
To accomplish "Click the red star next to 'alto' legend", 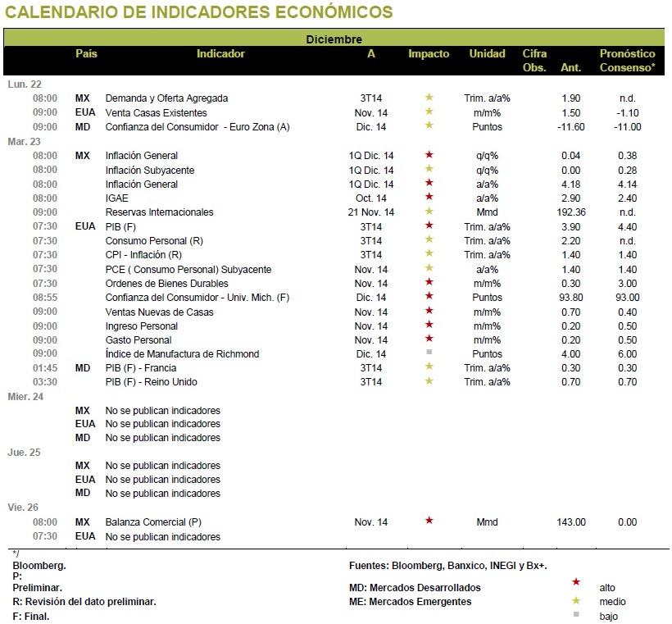I will pyautogui.click(x=576, y=582).
